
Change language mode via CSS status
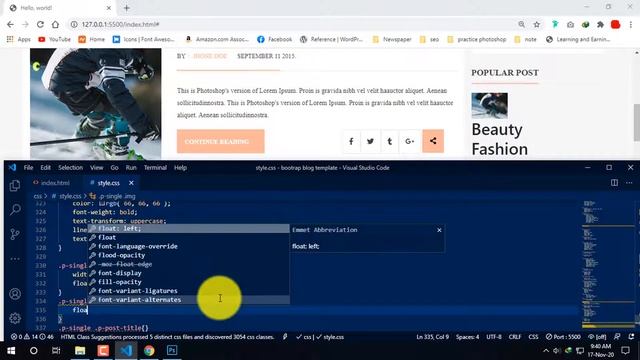[x=533, y=337]
